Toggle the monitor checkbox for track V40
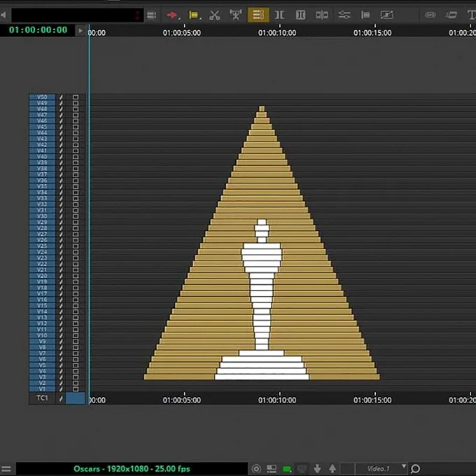This screenshot has width=476, height=476. coord(76,157)
